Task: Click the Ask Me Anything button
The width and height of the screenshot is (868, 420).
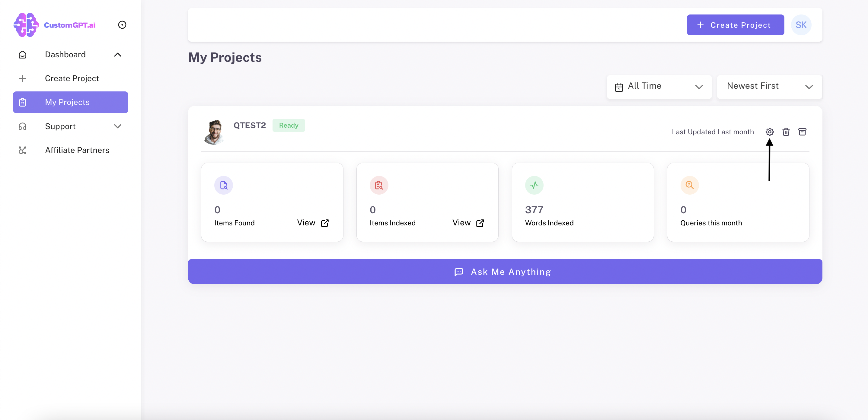Action: click(505, 272)
